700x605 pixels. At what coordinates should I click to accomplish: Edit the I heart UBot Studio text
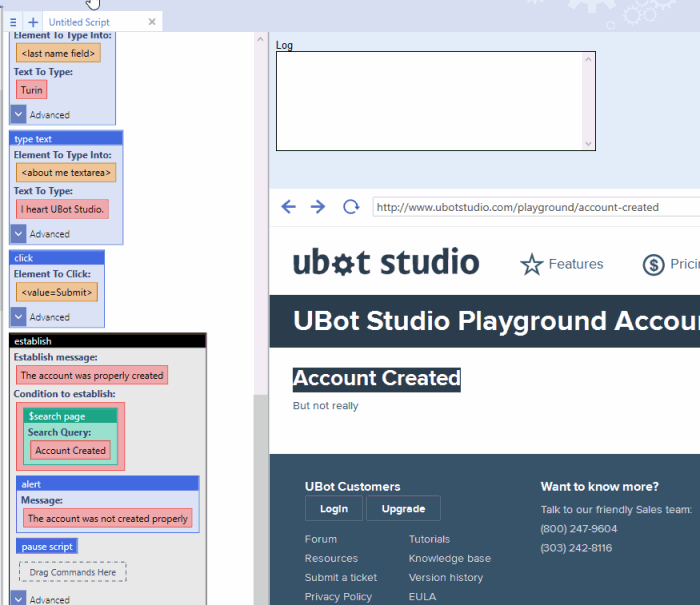62,209
